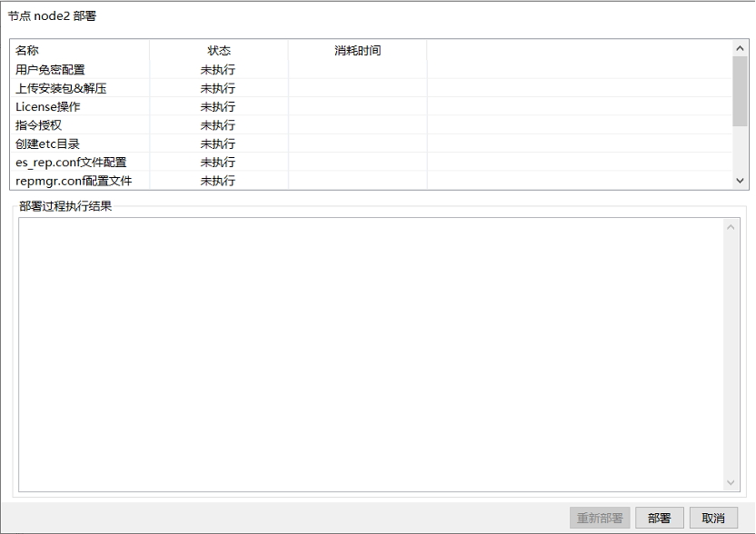756x534 pixels.
Task: Click the disabled 重新部署 button
Action: point(600,518)
